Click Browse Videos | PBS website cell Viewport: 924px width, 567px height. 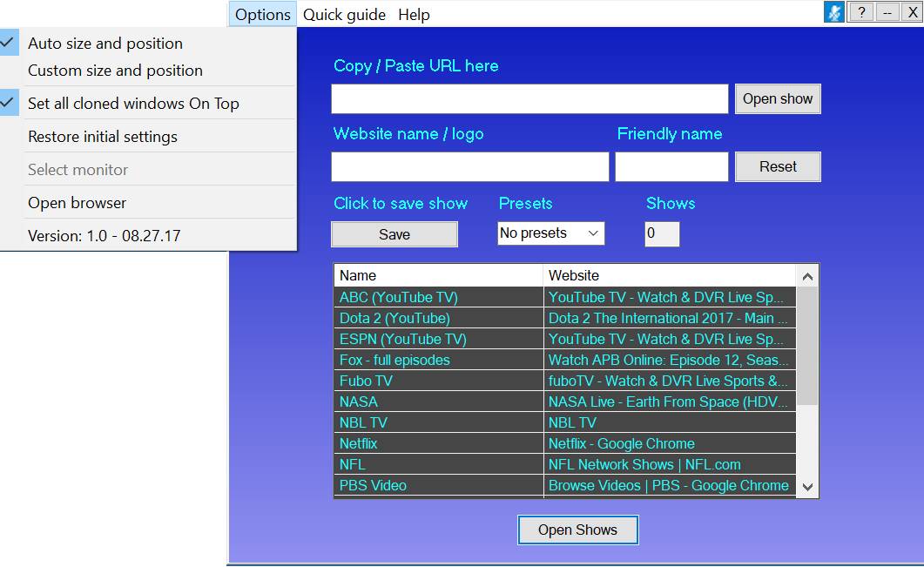(x=670, y=486)
